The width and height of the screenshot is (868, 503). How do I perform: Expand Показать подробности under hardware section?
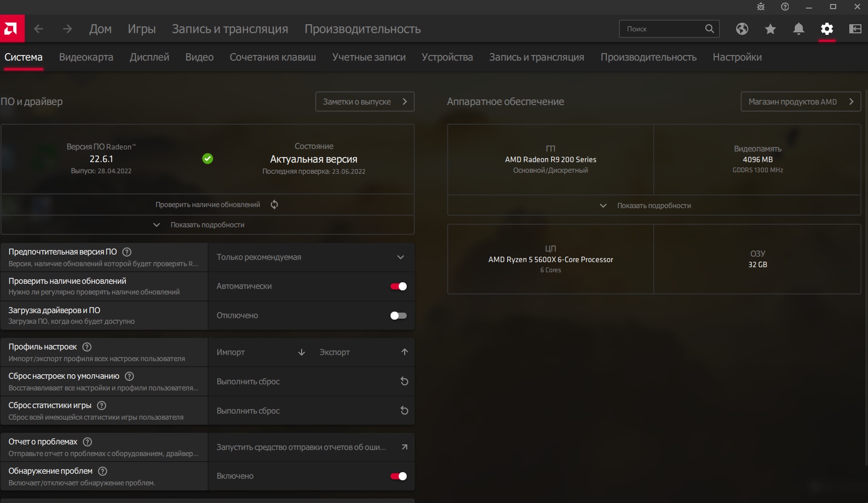click(x=654, y=206)
